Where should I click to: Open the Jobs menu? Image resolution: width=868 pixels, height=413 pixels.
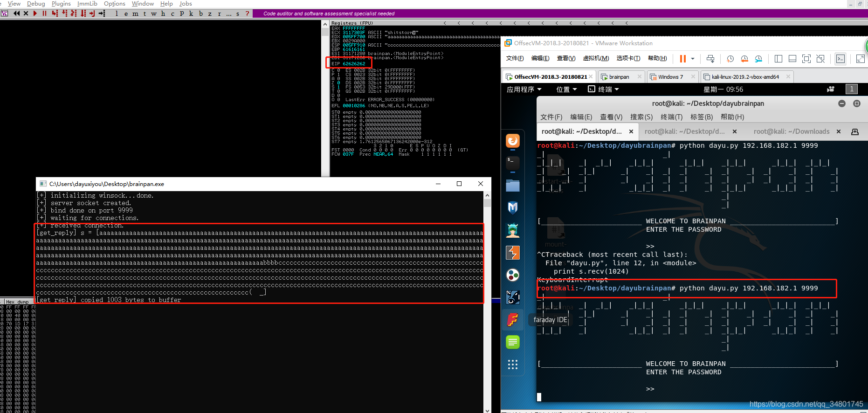tap(186, 4)
